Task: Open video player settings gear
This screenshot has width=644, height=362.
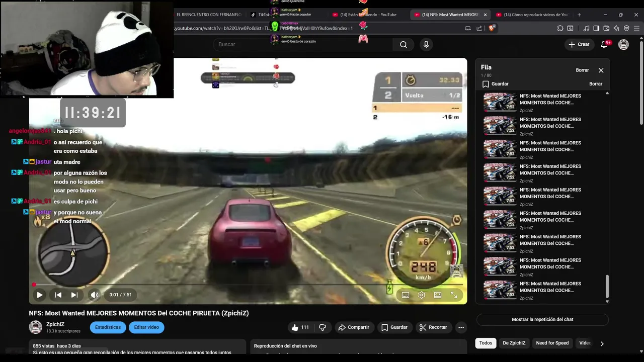Action: tap(422, 295)
